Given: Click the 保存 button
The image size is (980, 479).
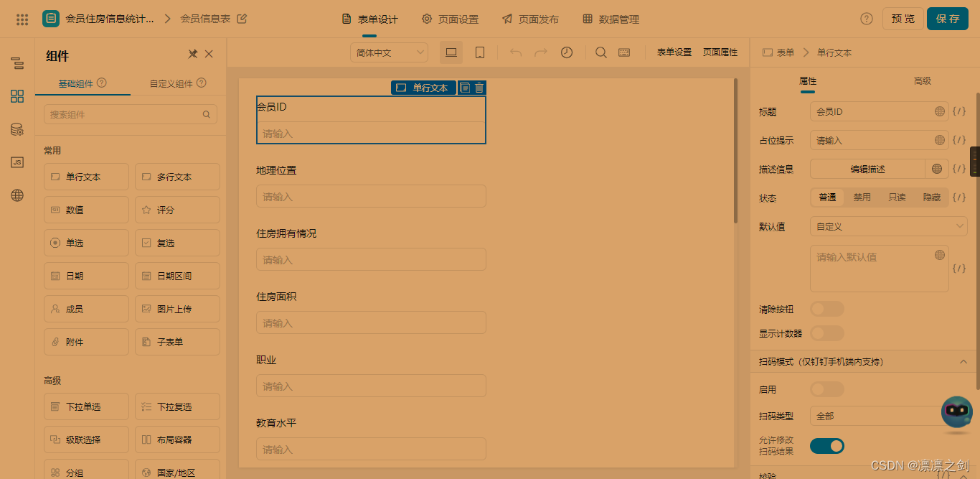Looking at the screenshot, I should (948, 19).
